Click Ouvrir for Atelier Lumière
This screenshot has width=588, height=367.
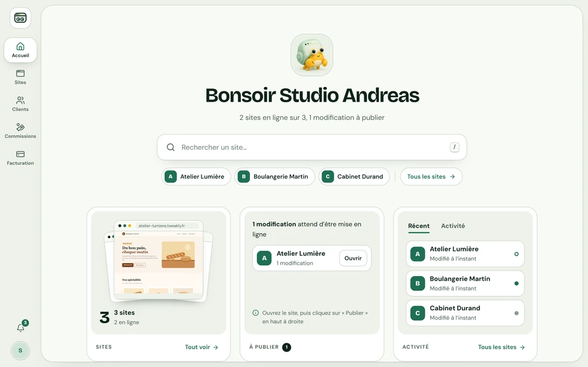[x=353, y=258]
